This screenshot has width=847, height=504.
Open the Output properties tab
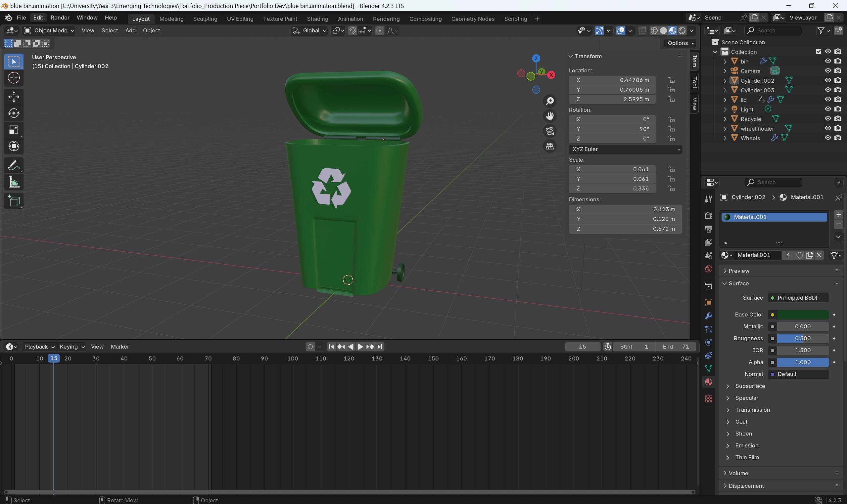click(x=709, y=229)
